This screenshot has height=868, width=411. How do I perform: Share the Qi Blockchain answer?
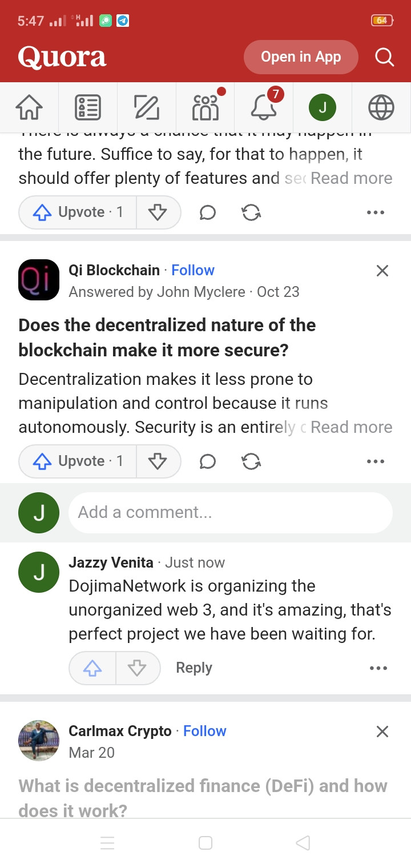click(x=251, y=461)
